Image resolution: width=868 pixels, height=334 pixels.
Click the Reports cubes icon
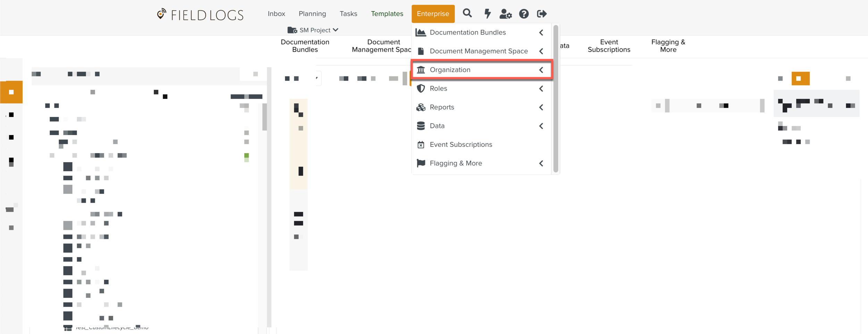coord(421,107)
